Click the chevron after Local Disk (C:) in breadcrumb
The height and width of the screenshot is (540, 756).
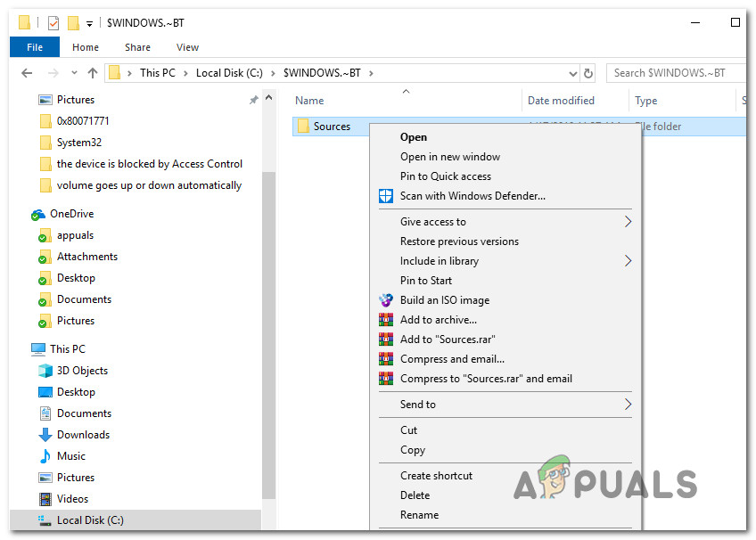click(273, 73)
